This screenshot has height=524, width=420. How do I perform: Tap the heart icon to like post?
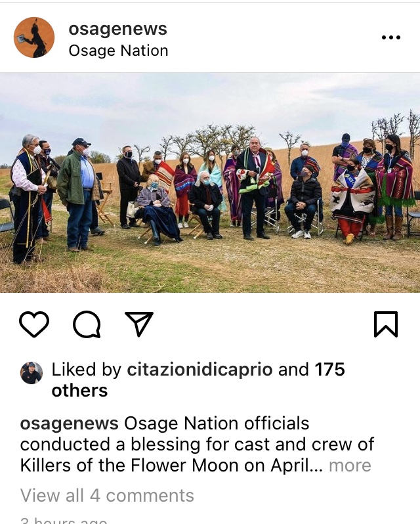34,324
